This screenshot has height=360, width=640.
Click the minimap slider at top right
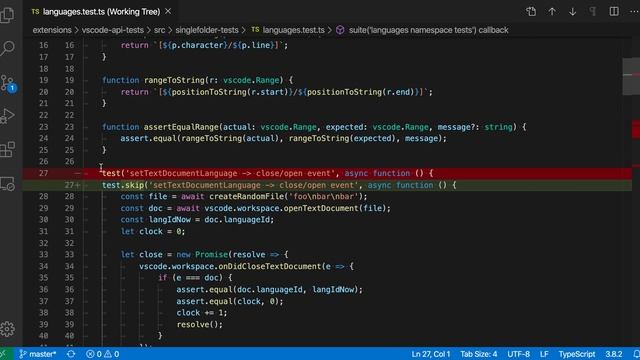pyautogui.click(x=631, y=77)
